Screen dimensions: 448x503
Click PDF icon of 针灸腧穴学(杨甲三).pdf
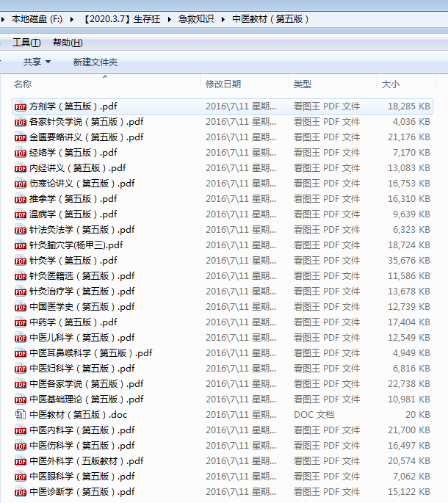click(x=21, y=245)
